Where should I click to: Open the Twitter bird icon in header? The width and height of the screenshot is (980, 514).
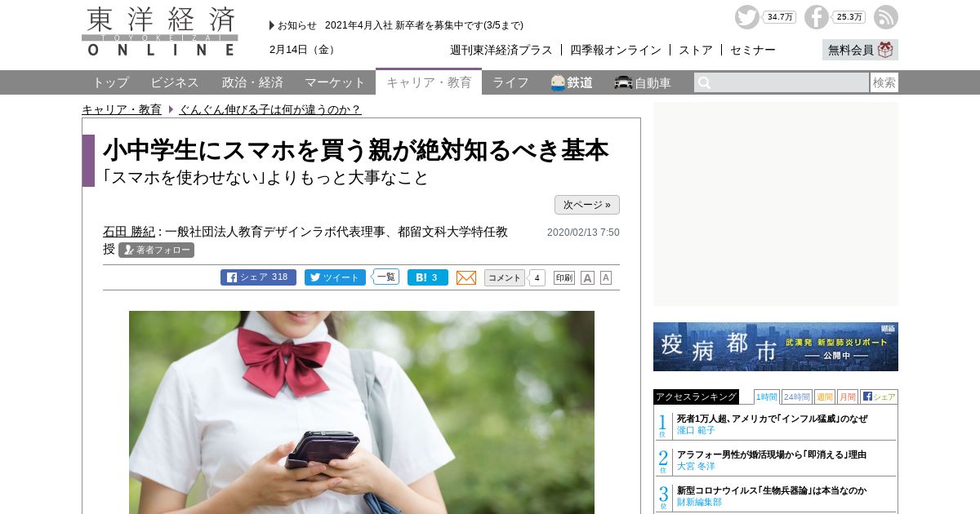coord(747,17)
